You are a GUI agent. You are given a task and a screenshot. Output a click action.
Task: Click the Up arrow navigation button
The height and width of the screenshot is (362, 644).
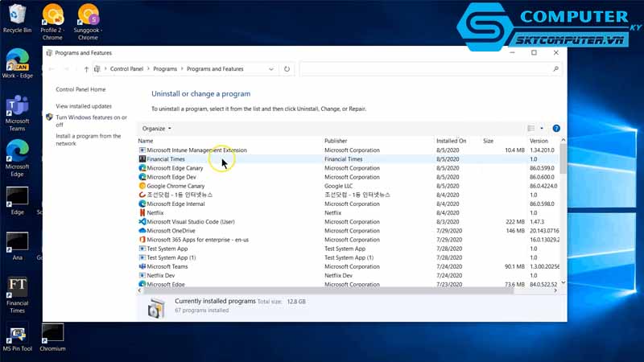pyautogui.click(x=86, y=69)
